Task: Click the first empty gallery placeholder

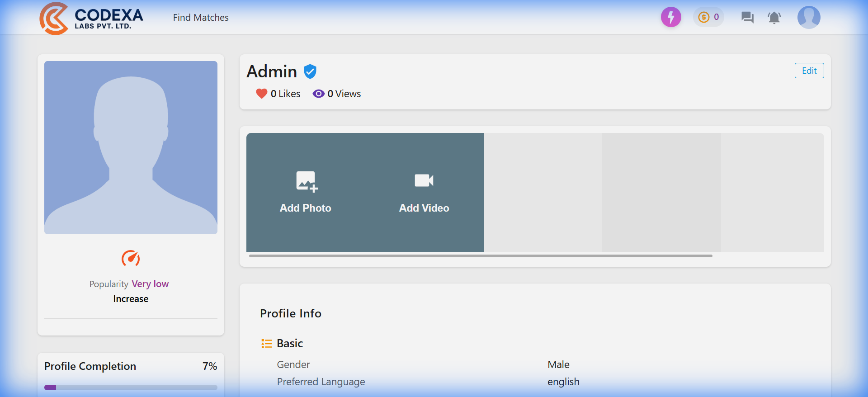Action: click(x=542, y=192)
